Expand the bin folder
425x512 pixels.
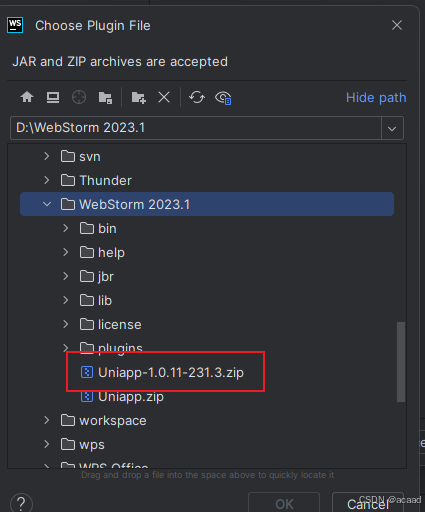[x=66, y=228]
